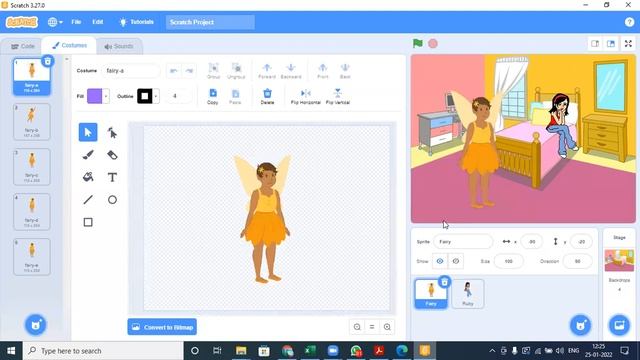640x360 pixels.
Task: Select the Rectangle tool
Action: pyautogui.click(x=88, y=222)
